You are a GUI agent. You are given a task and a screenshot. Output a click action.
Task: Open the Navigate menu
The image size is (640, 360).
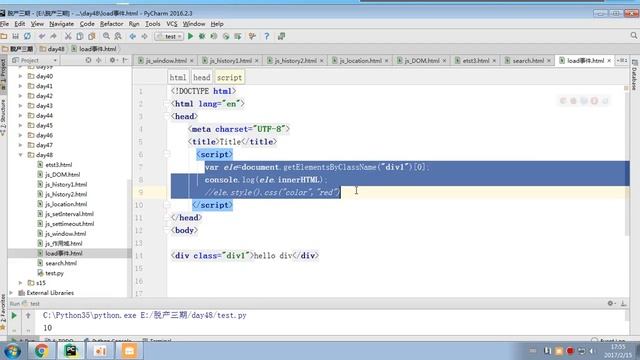coord(62,24)
